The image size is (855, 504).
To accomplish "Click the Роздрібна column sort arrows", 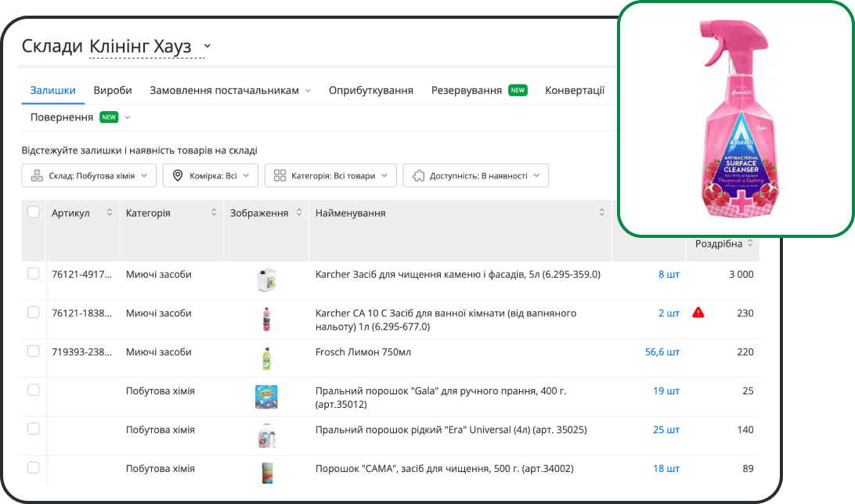I will pos(750,243).
